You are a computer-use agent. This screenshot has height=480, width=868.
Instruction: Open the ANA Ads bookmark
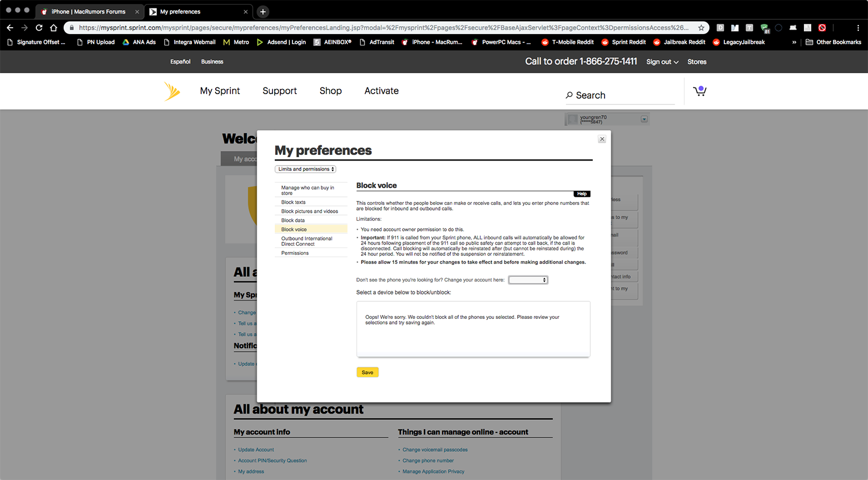(139, 42)
